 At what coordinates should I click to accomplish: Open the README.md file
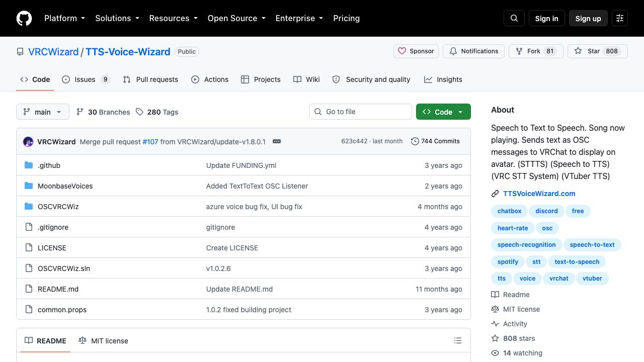[58, 289]
